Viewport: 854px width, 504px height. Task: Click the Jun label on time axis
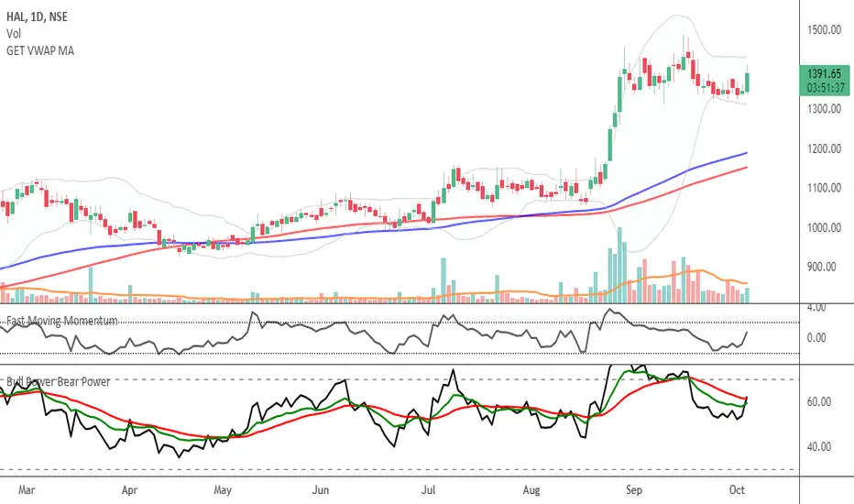point(321,490)
